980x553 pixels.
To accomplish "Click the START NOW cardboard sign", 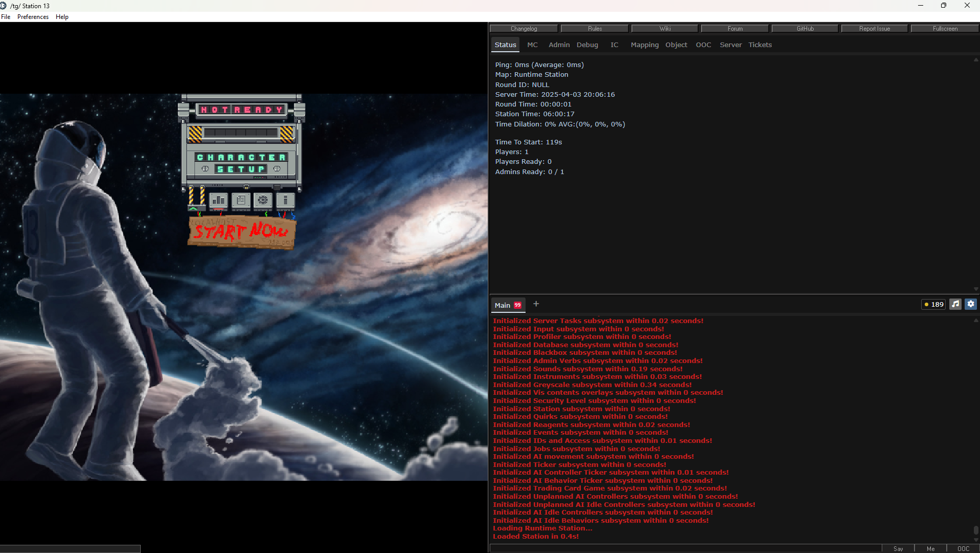I will pyautogui.click(x=242, y=232).
